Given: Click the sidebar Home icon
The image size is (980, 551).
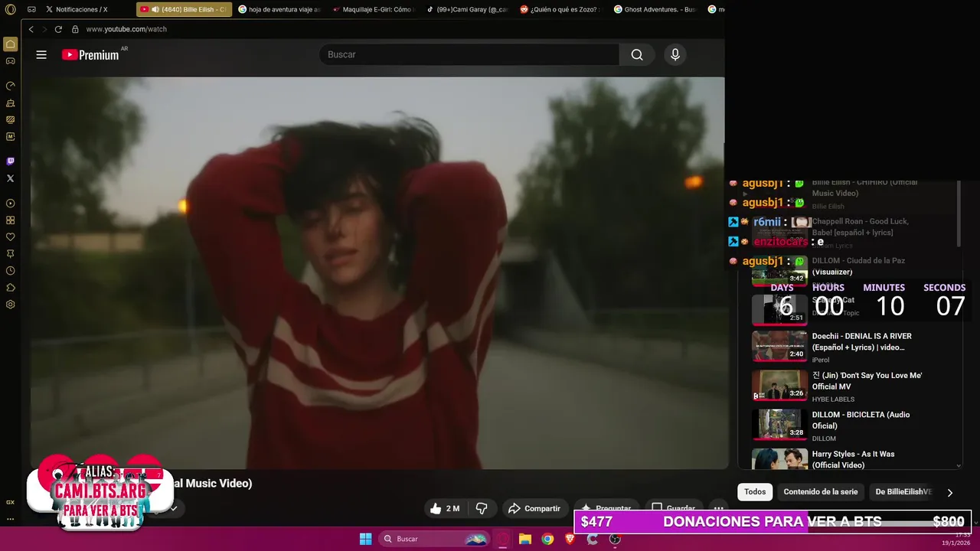Looking at the screenshot, I should pos(10,44).
